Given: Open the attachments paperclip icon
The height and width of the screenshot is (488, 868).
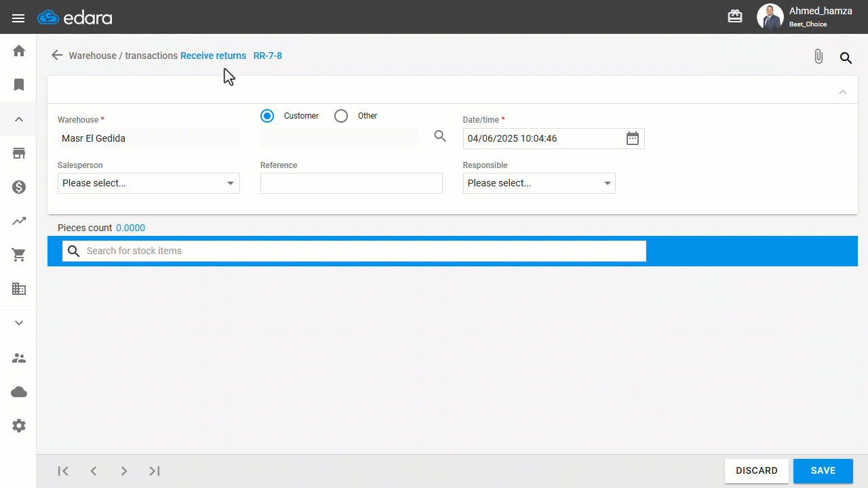Looking at the screenshot, I should (x=818, y=57).
